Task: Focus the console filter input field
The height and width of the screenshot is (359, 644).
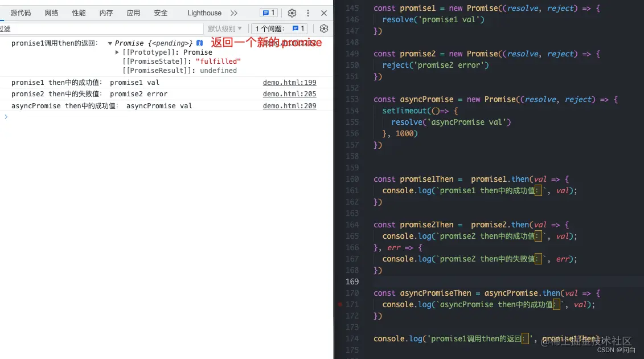Action: pyautogui.click(x=102, y=29)
